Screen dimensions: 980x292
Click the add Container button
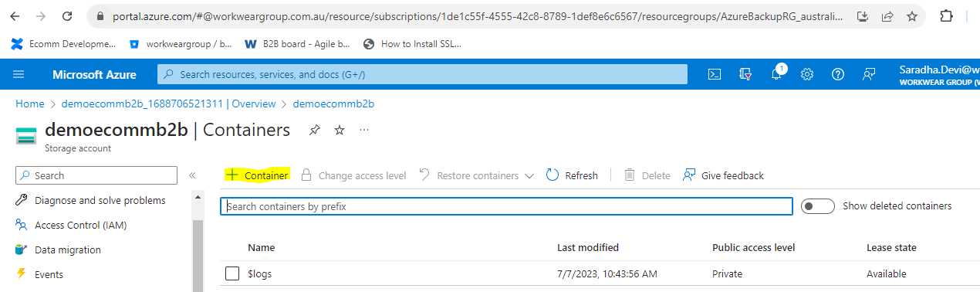(257, 175)
